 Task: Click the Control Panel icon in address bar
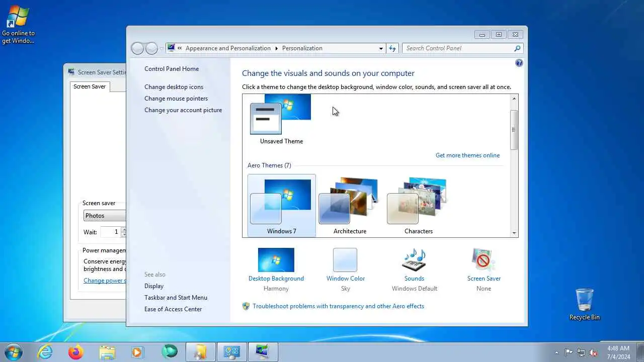tap(171, 48)
